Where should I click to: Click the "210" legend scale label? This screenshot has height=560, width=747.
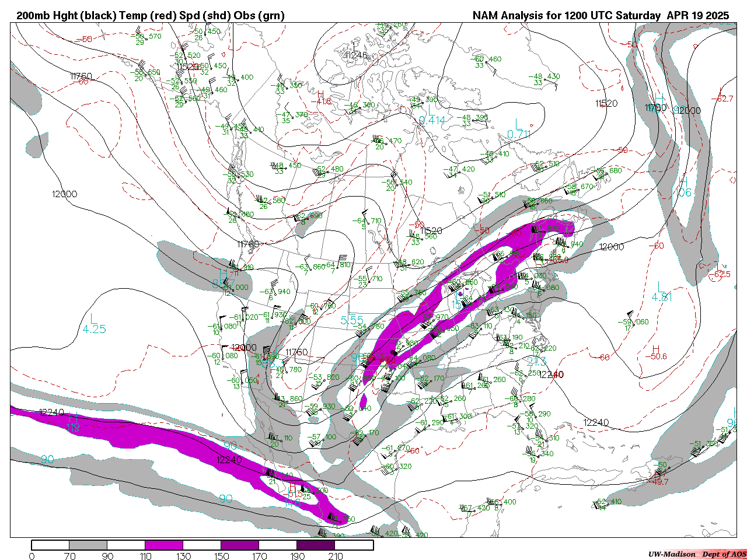[x=335, y=556]
